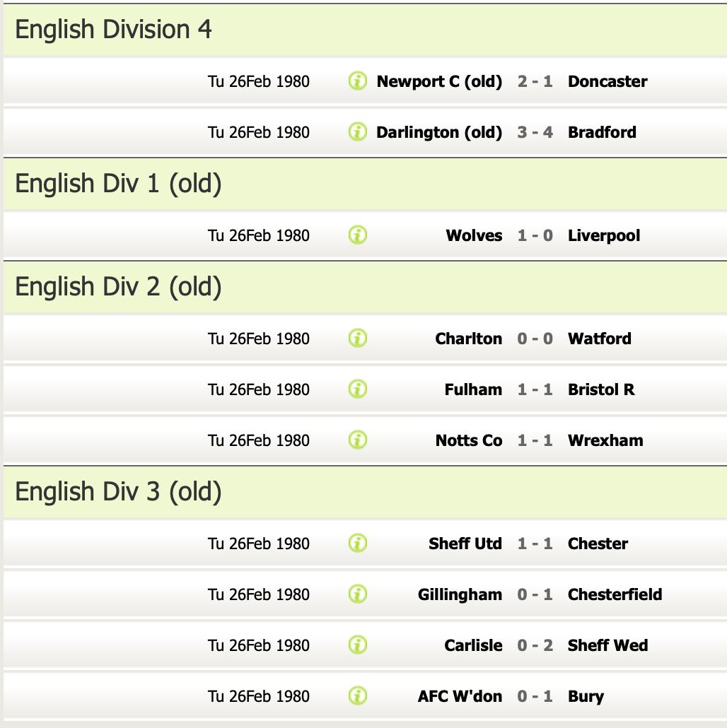The width and height of the screenshot is (727, 728).
Task: Open the Chesterfield team link
Action: (615, 594)
